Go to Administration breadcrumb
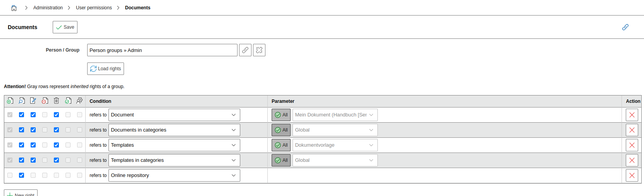This screenshot has height=196, width=644. click(x=48, y=8)
